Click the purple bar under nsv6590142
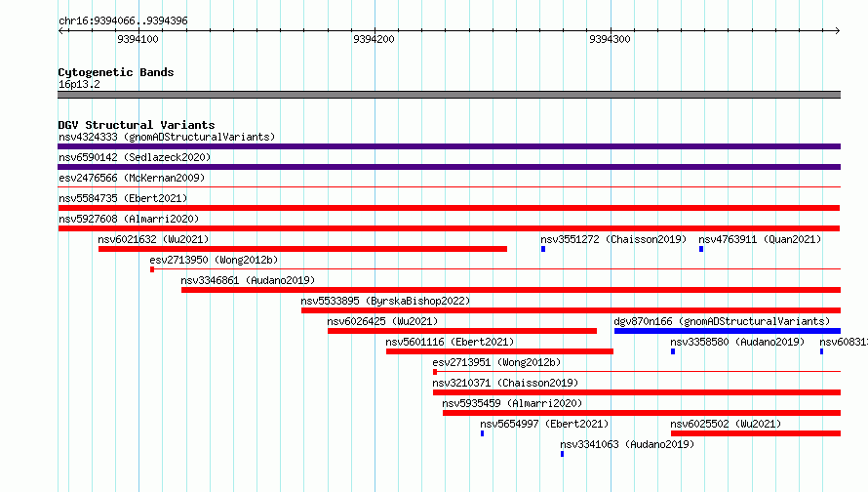The image size is (868, 492). [449, 167]
